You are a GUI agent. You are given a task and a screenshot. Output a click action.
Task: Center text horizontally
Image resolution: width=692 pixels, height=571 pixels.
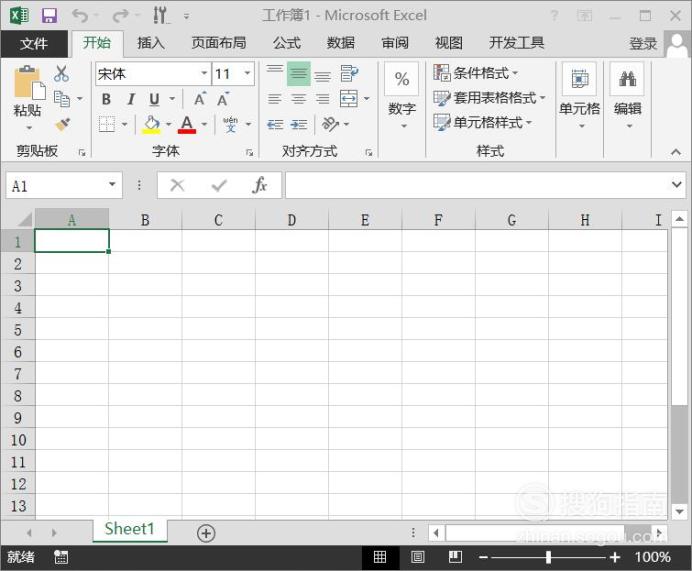click(x=299, y=99)
